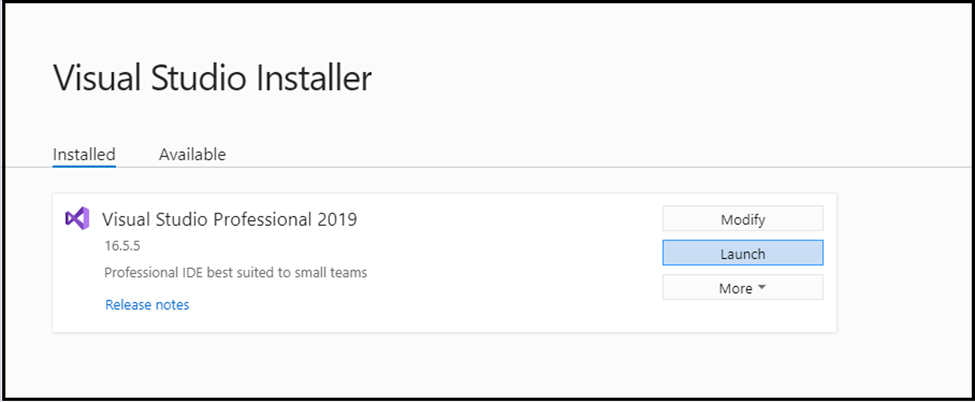975x402 pixels.
Task: Expand the More dropdown menu
Action: tap(742, 287)
